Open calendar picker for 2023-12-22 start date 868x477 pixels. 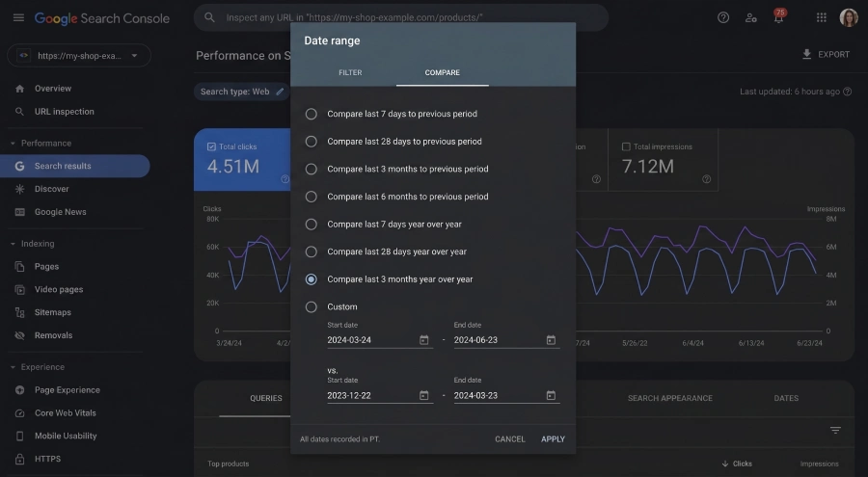(x=424, y=395)
